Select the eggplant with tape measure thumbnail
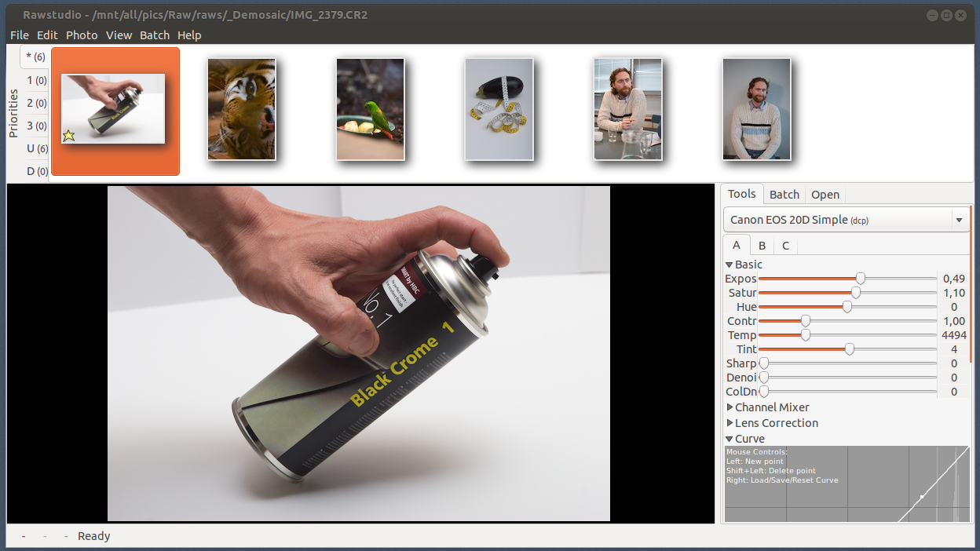This screenshot has height=551, width=980. click(x=499, y=109)
